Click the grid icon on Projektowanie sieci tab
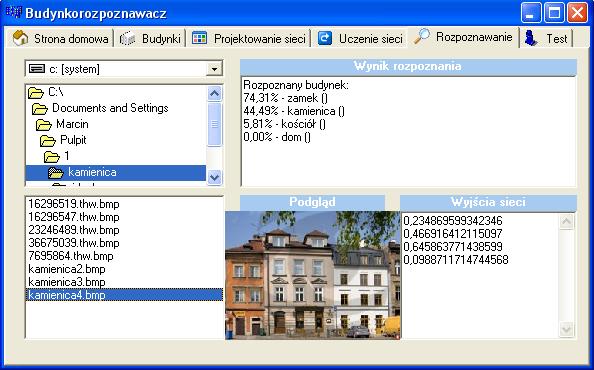594x370 pixels. [x=199, y=38]
